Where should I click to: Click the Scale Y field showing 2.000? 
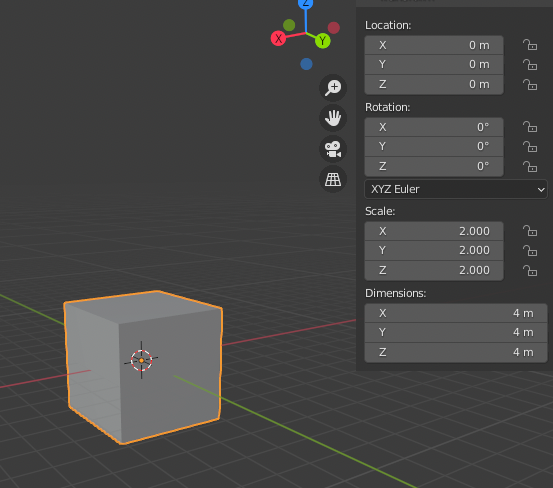click(x=434, y=250)
